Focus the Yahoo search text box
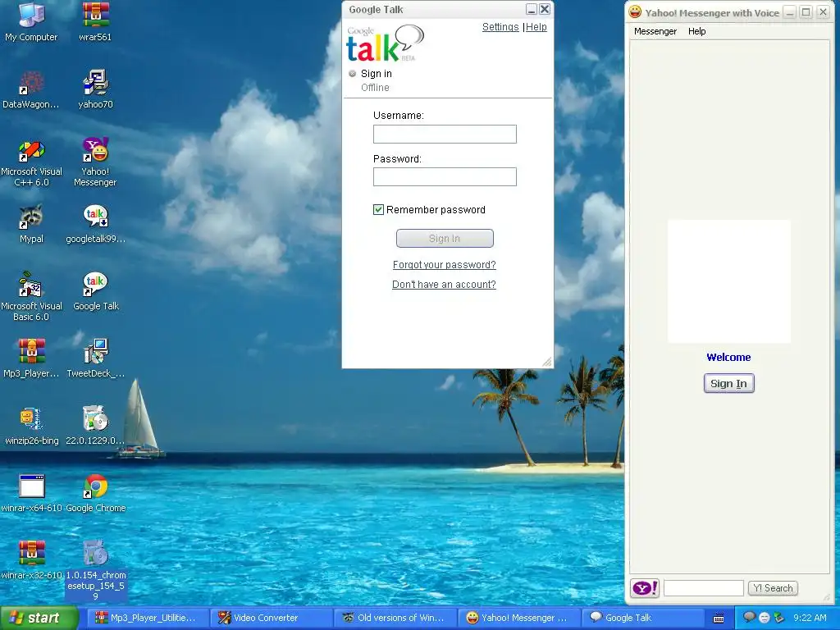Viewport: 840px width, 630px height. point(703,588)
